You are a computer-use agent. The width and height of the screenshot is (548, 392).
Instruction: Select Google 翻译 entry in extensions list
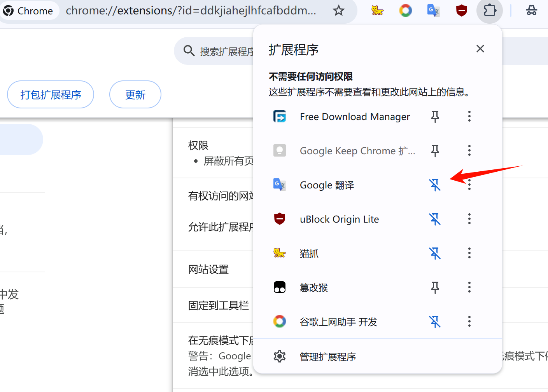pos(327,185)
